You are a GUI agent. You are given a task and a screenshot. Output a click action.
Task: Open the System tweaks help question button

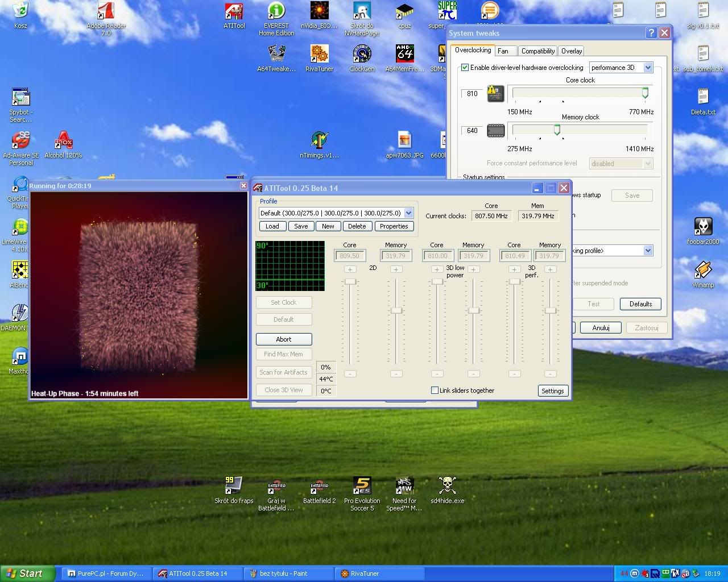[x=652, y=33]
